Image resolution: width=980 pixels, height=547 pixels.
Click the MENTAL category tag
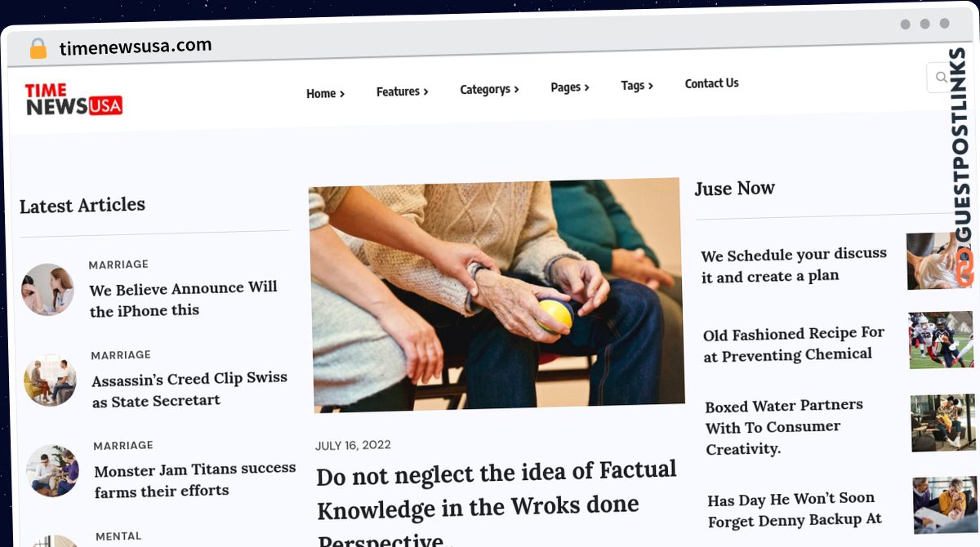[118, 536]
